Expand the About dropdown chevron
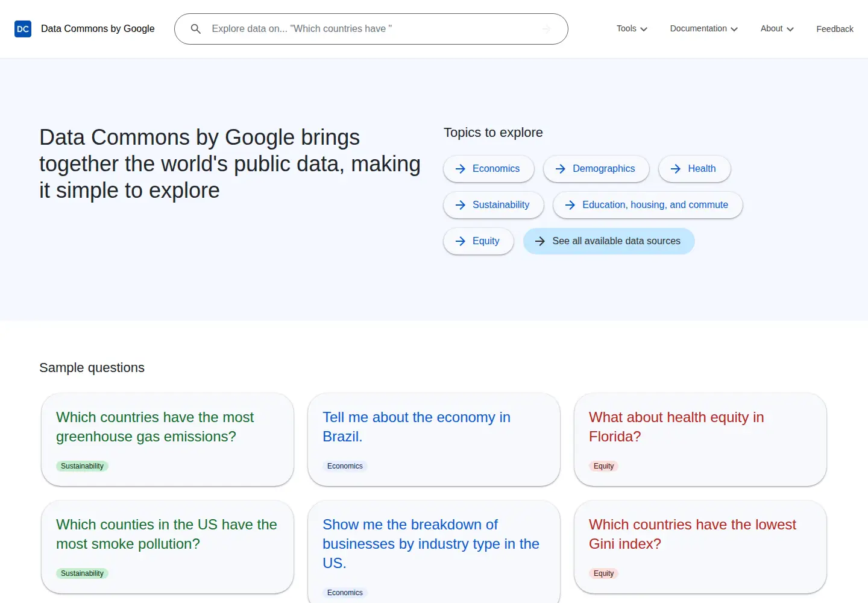This screenshot has height=603, width=868. [x=790, y=29]
